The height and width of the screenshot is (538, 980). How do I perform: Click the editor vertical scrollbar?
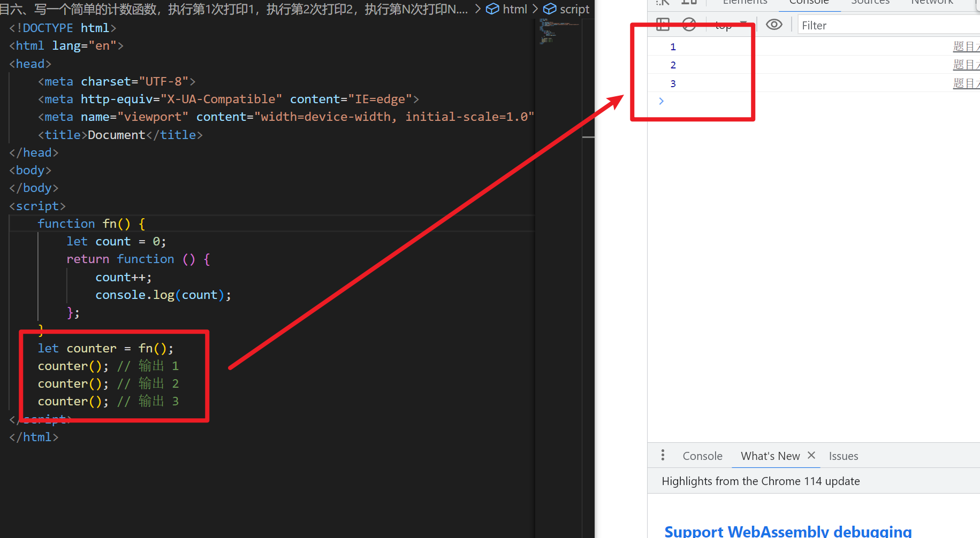pyautogui.click(x=588, y=278)
